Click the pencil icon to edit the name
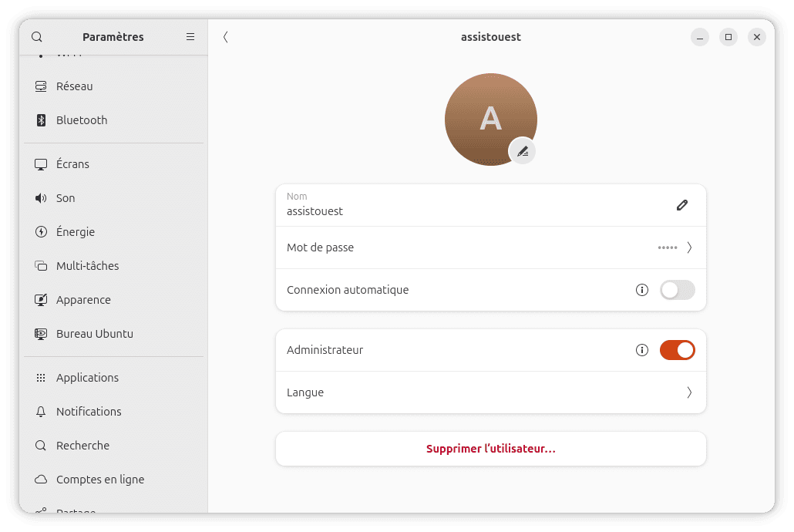Viewport: 794px width, 532px height. [682, 205]
